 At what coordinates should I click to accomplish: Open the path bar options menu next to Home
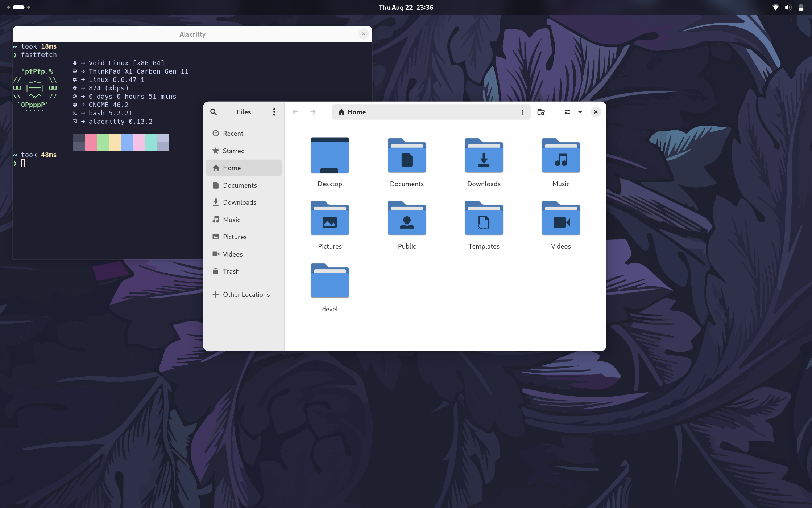tap(522, 112)
